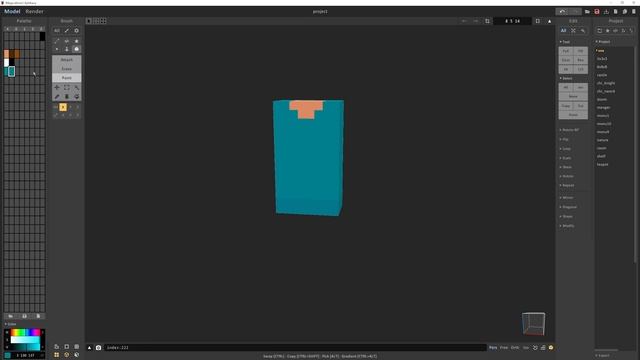The width and height of the screenshot is (640, 360).
Task: Switch to the Render tab
Action: [34, 11]
